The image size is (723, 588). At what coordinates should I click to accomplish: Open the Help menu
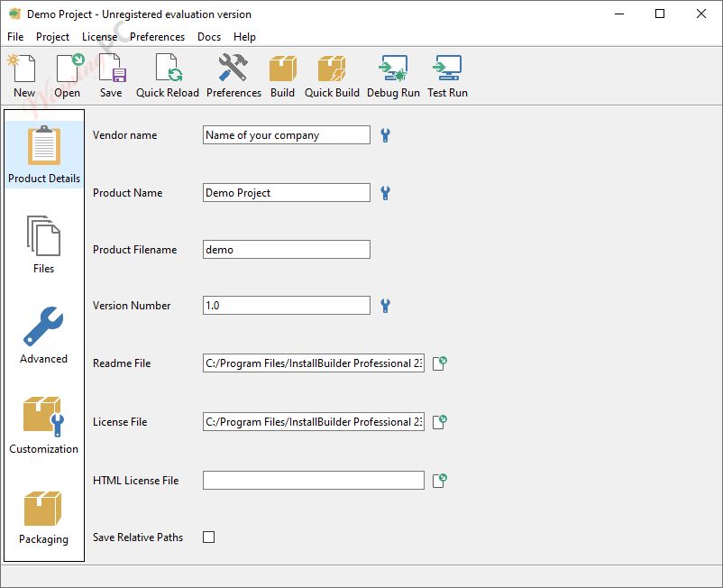[244, 37]
